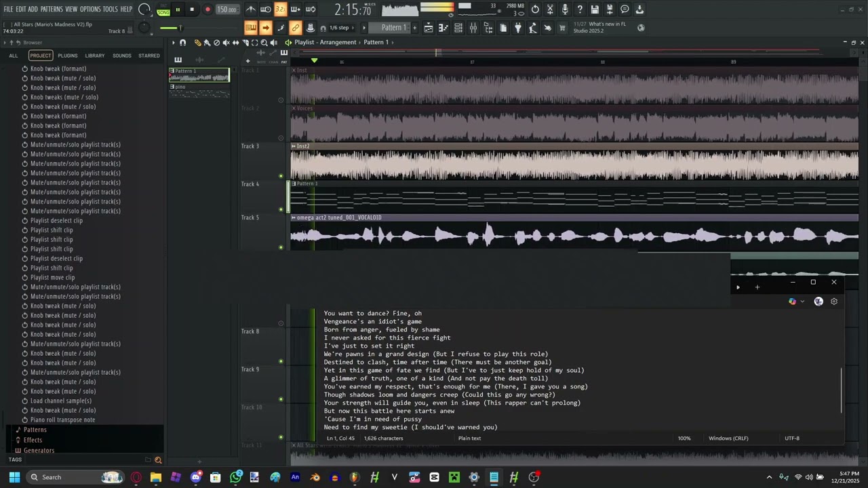The height and width of the screenshot is (488, 868).
Task: Add a new pattern with plus button
Action: click(x=414, y=28)
